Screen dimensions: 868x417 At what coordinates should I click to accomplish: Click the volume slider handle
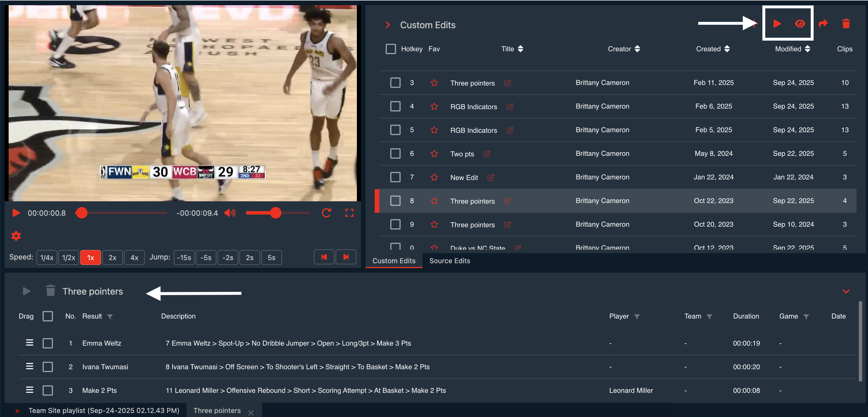275,213
